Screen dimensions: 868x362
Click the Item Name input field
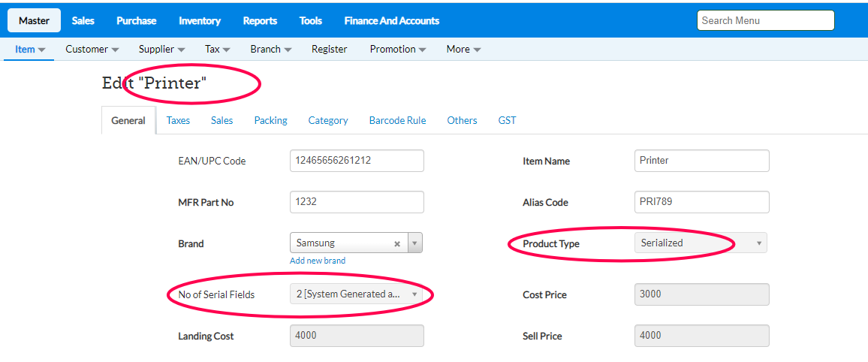701,161
